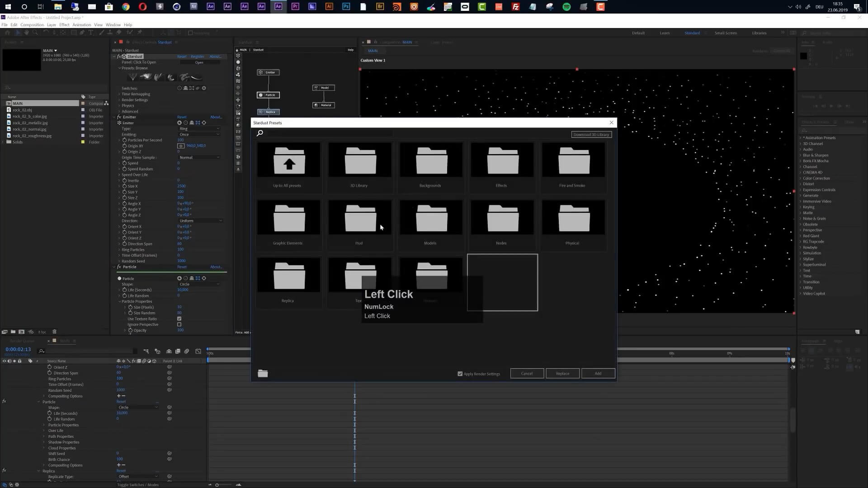
Task: Click the Windows Start button
Action: click(x=8, y=7)
